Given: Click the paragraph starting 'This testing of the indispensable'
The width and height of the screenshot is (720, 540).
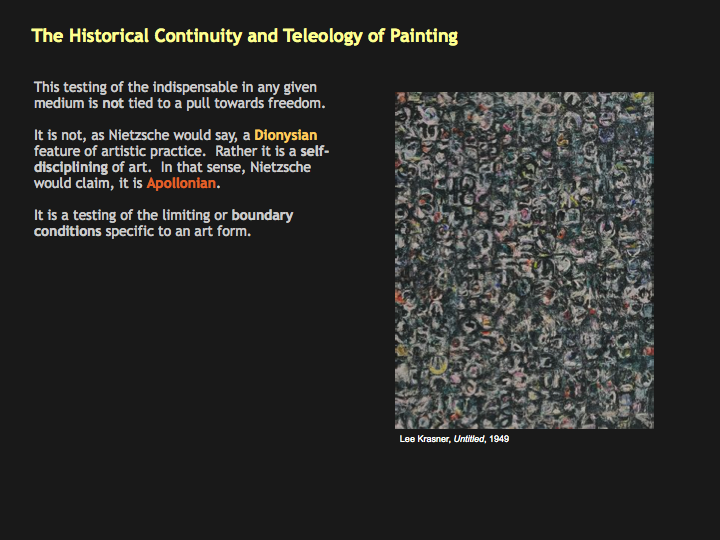Looking at the screenshot, I should pos(180,95).
